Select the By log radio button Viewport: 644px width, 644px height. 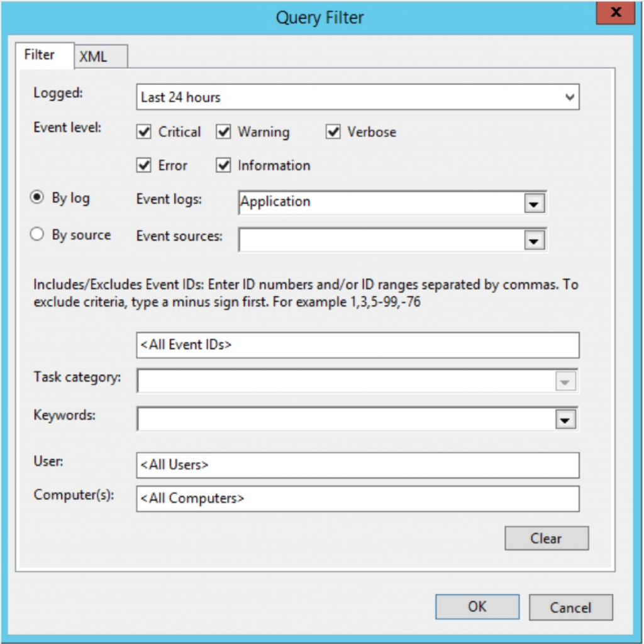[38, 197]
